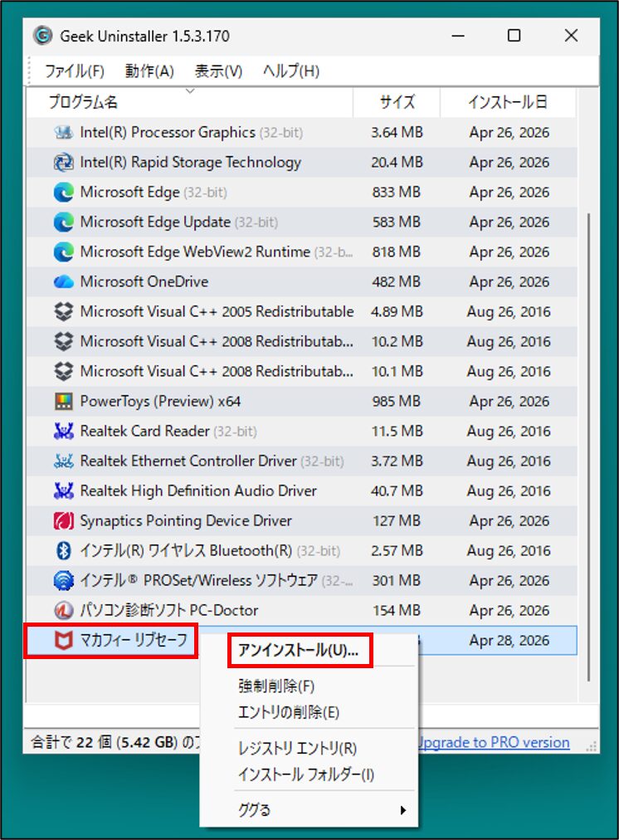Maximize the Geek Uninstaller window
619x840 pixels.
(514, 36)
